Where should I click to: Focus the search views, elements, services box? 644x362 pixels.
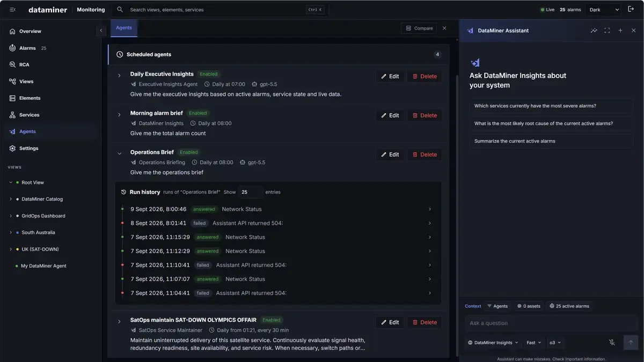click(220, 10)
